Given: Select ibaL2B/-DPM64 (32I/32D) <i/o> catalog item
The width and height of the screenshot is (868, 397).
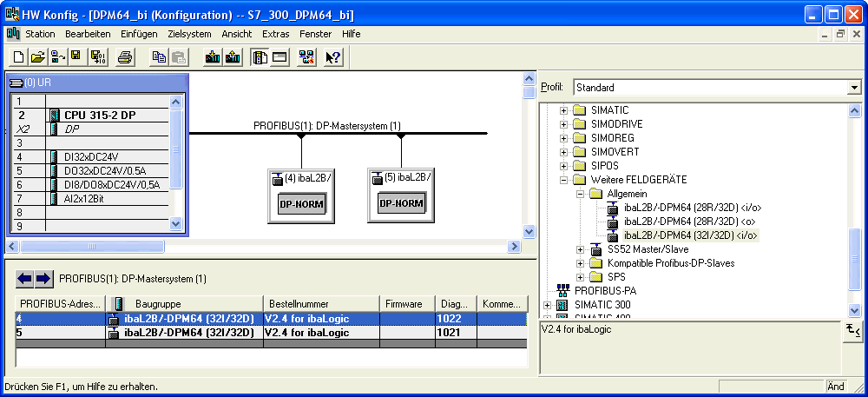Looking at the screenshot, I should click(x=691, y=235).
